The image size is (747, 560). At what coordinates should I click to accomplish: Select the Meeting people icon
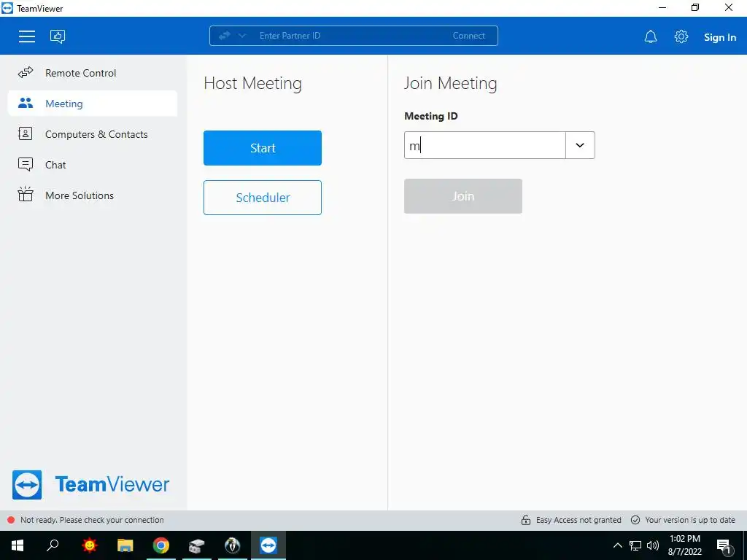pyautogui.click(x=26, y=104)
